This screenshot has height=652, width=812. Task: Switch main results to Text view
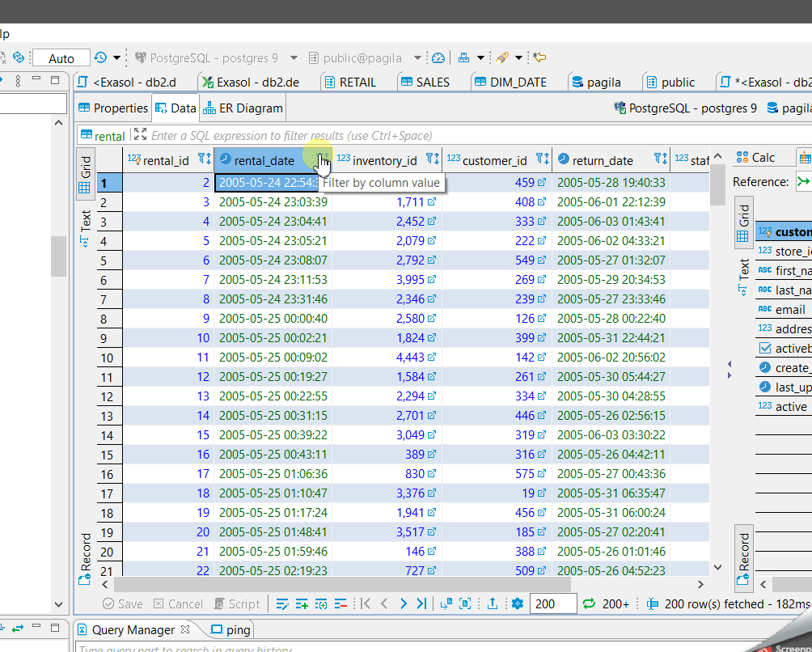click(86, 228)
